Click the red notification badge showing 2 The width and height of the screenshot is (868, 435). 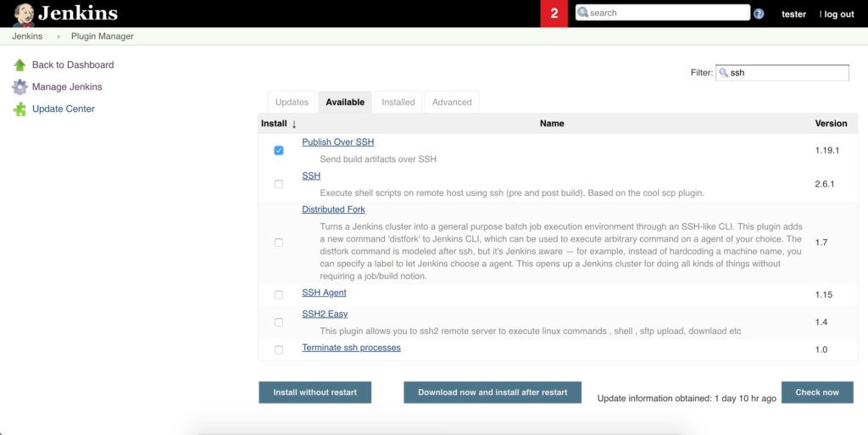[x=554, y=14]
